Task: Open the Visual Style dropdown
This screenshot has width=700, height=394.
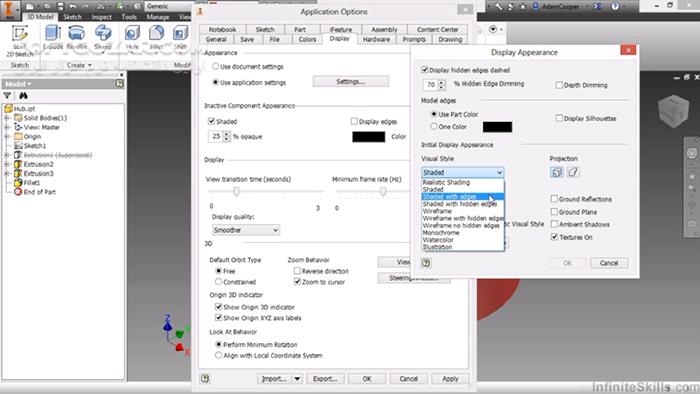Action: 462,172
